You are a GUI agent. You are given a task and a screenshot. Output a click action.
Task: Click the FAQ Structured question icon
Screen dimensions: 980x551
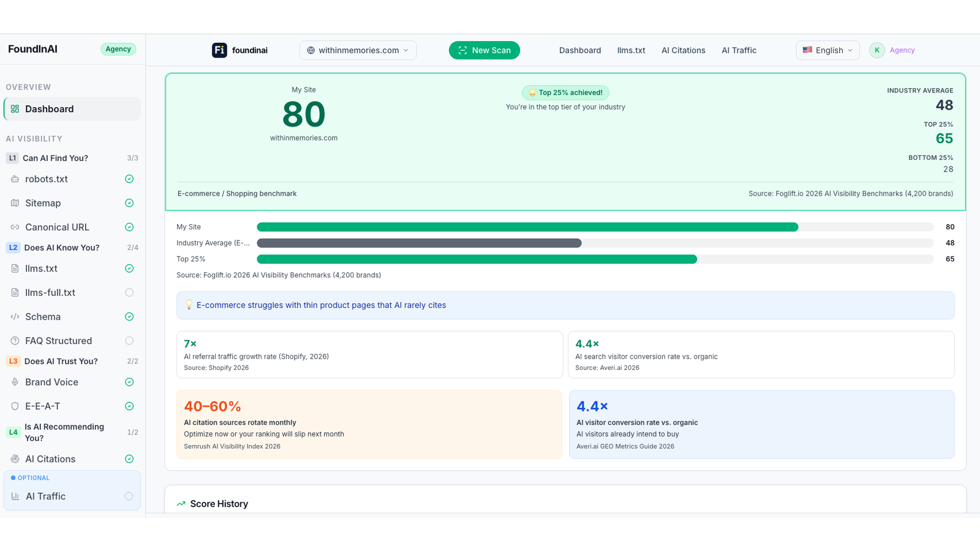(x=15, y=341)
